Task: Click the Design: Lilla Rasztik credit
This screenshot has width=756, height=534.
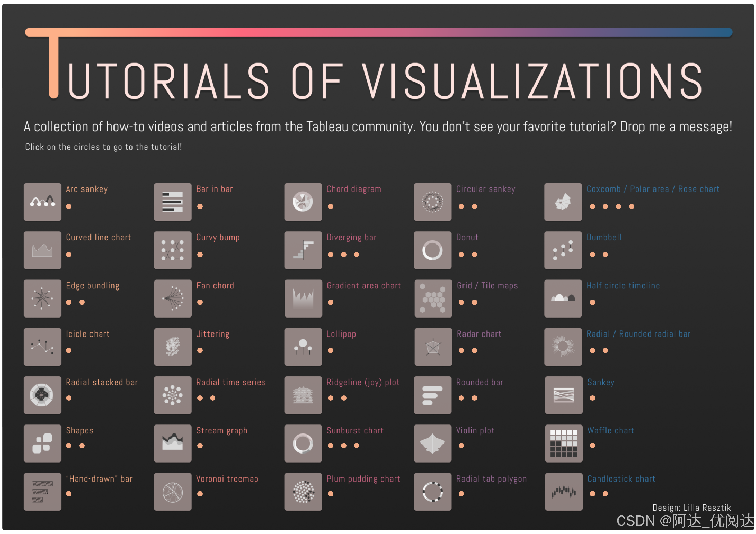Action: click(x=691, y=507)
